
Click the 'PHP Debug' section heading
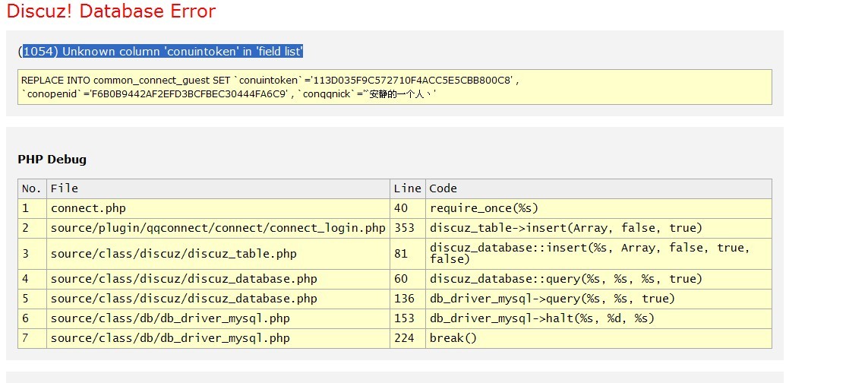click(x=52, y=160)
